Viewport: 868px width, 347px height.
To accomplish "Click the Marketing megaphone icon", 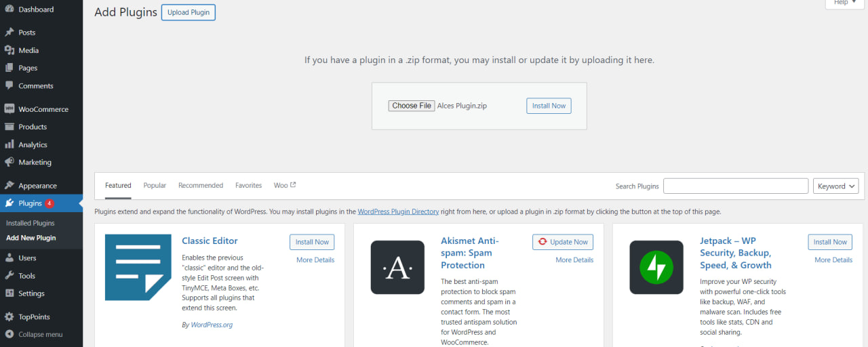I will click(x=9, y=162).
